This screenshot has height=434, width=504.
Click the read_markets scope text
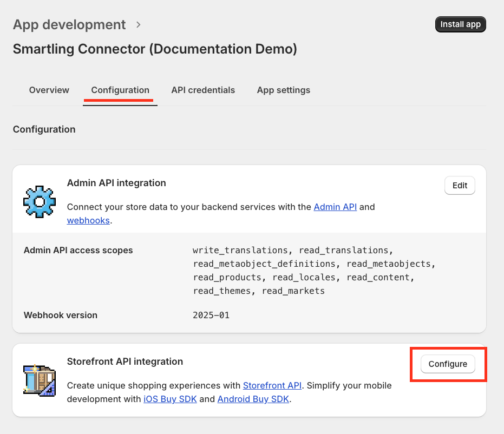tap(293, 291)
